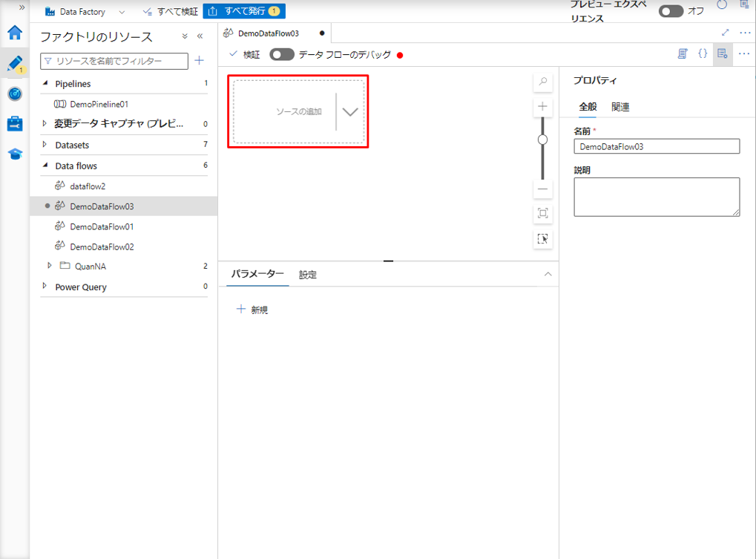The width and height of the screenshot is (756, 559).
Task: Open the Learning center graduation cap icon
Action: click(15, 154)
